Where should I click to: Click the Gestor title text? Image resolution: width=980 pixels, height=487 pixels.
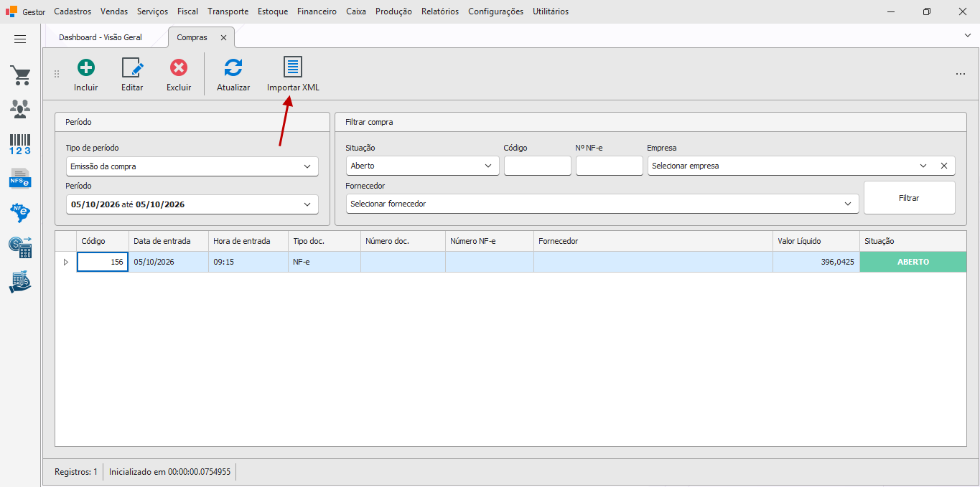(x=34, y=11)
